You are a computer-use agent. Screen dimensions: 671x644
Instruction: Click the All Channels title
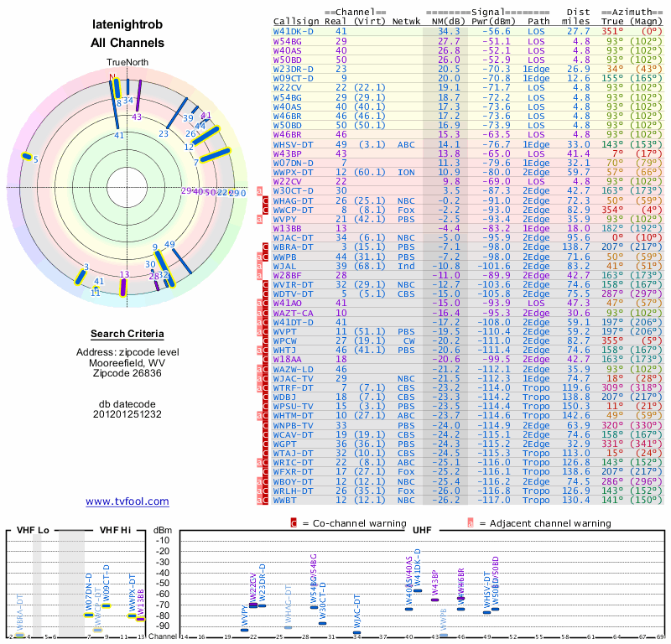127,43
